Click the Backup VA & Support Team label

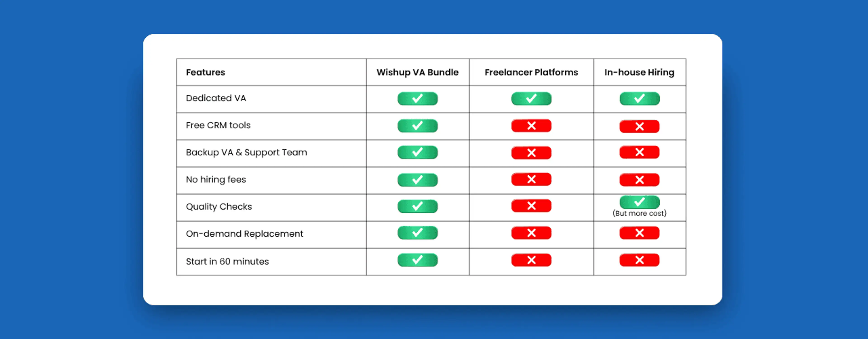(x=246, y=153)
